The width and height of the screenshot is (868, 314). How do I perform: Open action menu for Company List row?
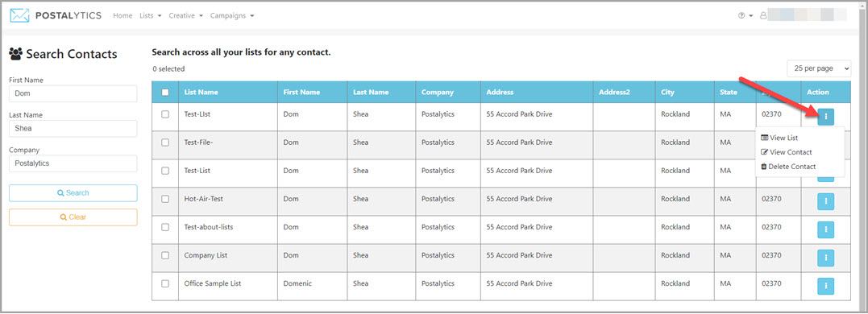(825, 258)
